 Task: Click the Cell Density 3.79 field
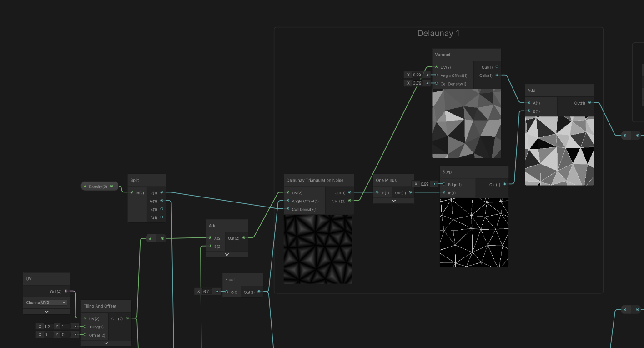click(x=417, y=83)
